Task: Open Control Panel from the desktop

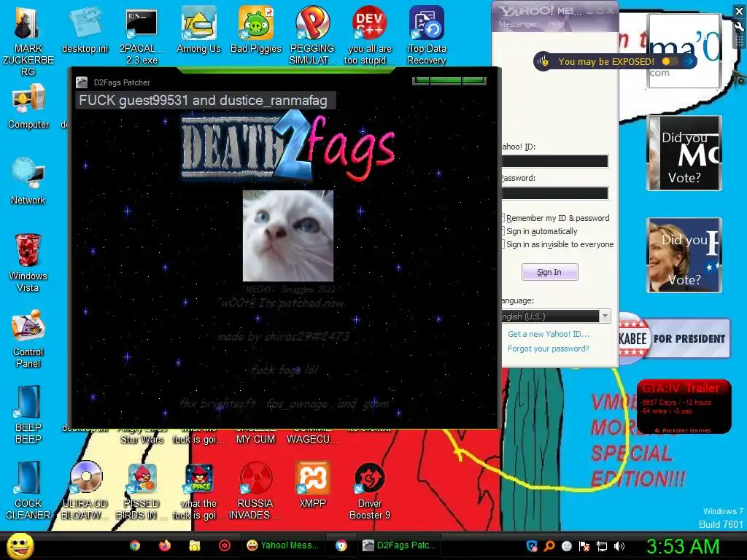Action: pyautogui.click(x=28, y=338)
